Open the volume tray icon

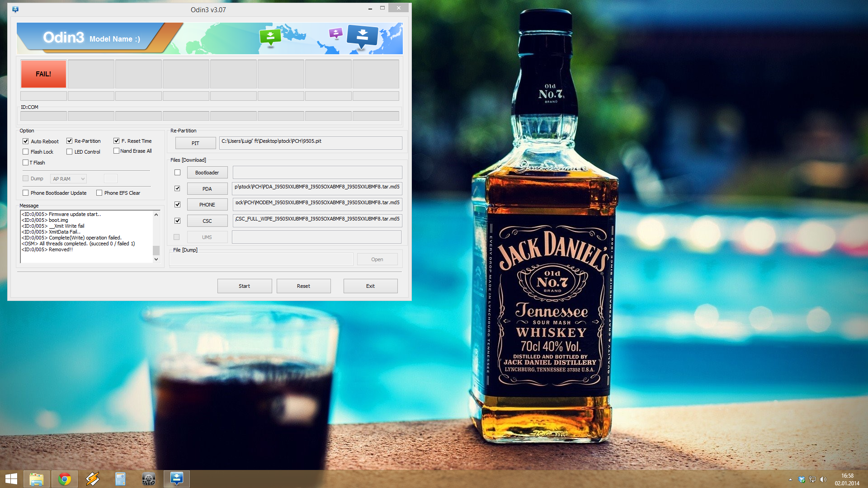click(x=823, y=479)
